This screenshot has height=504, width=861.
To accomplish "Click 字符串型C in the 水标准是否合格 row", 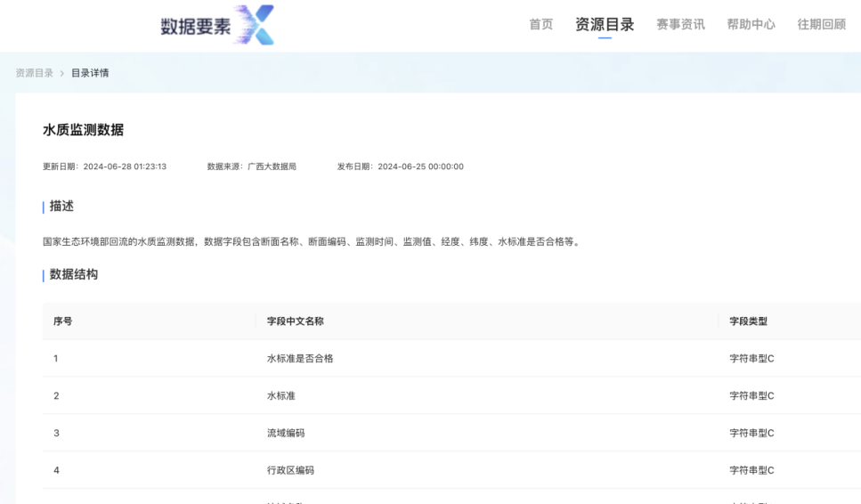I will 751,359.
